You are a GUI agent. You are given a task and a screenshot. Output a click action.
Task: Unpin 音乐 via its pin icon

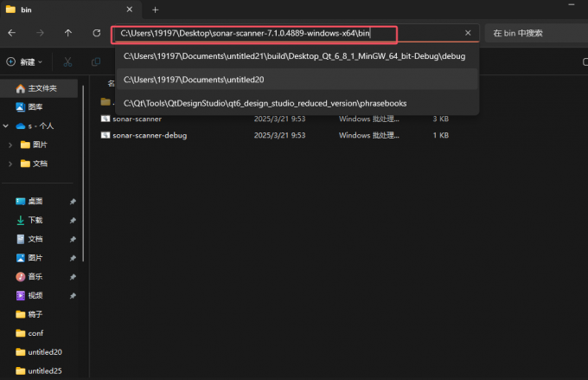coord(73,277)
